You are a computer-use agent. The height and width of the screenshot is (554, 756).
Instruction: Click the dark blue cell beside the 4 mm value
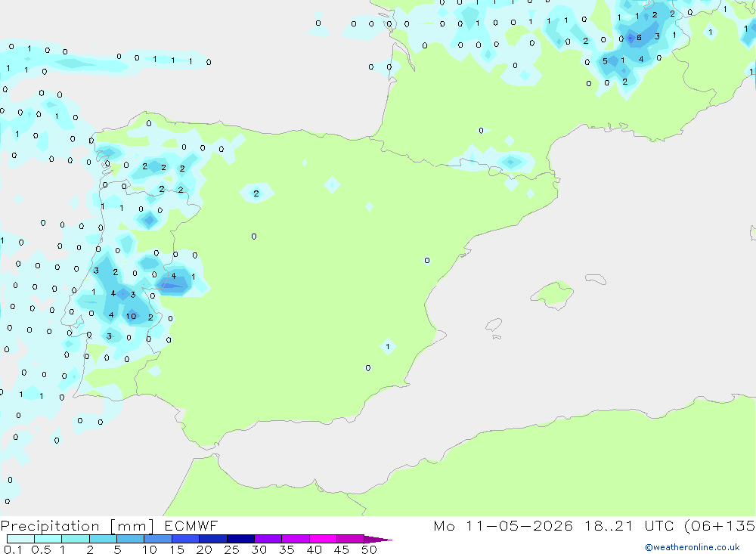click(x=174, y=285)
